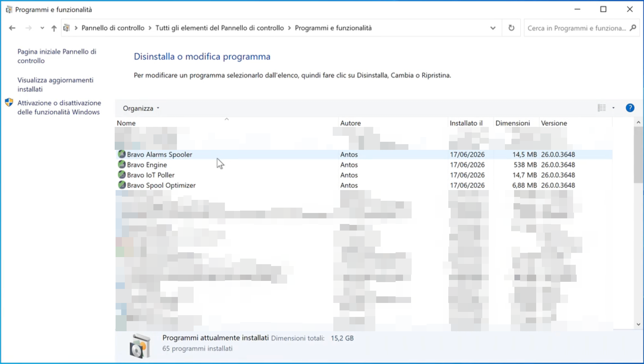The width and height of the screenshot is (644, 364).
Task: Open Pagina iniziale Pannello di controllo
Action: click(57, 56)
